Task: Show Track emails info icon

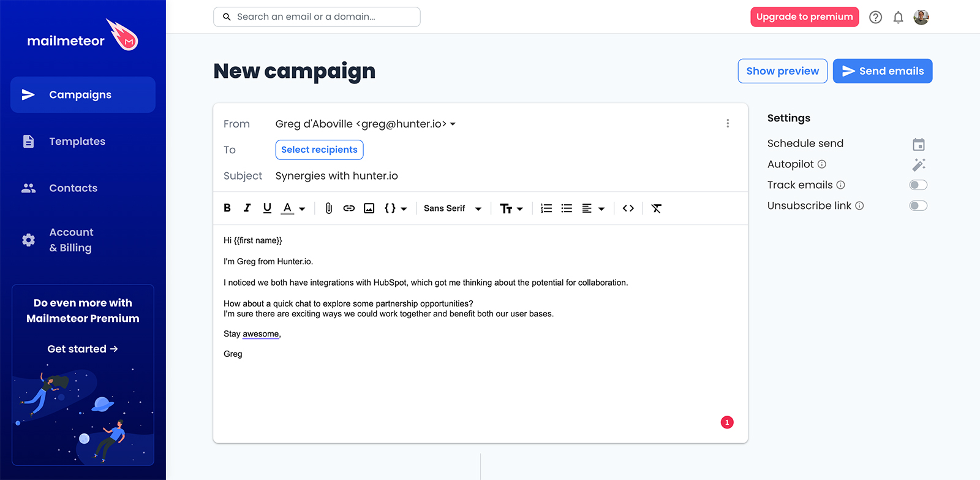Action: click(x=841, y=185)
